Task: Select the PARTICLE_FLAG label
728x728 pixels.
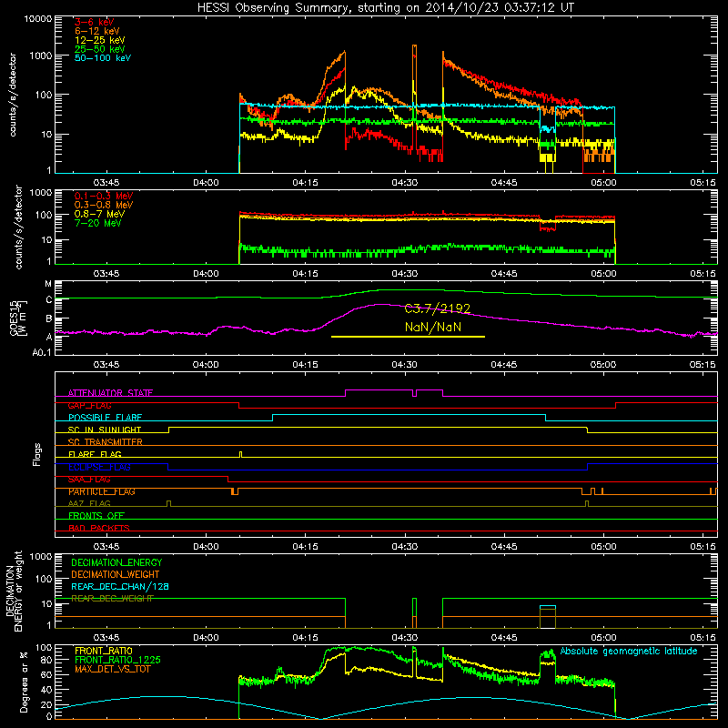Action: [102, 491]
